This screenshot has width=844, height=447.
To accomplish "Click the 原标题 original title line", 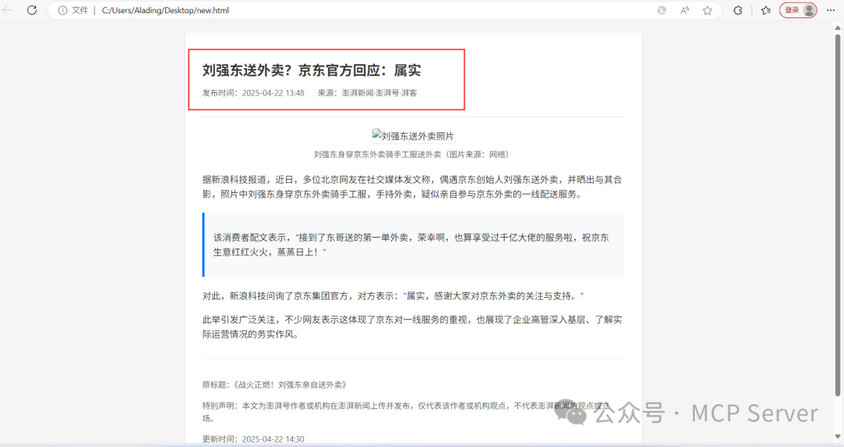I will (274, 385).
